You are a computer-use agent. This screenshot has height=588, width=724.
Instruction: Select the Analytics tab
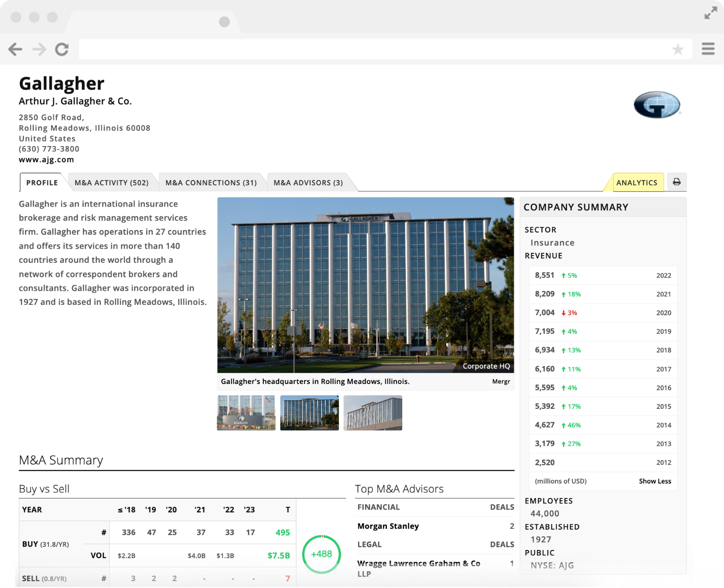coord(637,182)
